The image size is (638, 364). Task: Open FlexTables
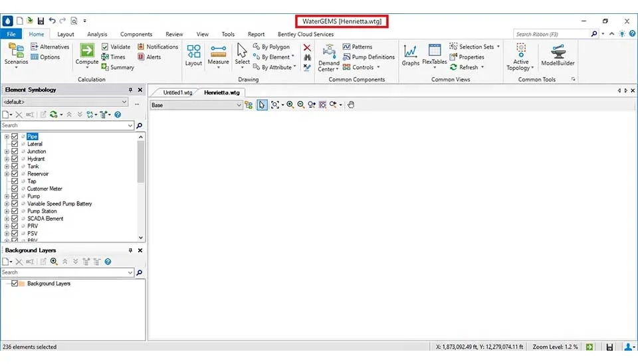tap(434, 55)
